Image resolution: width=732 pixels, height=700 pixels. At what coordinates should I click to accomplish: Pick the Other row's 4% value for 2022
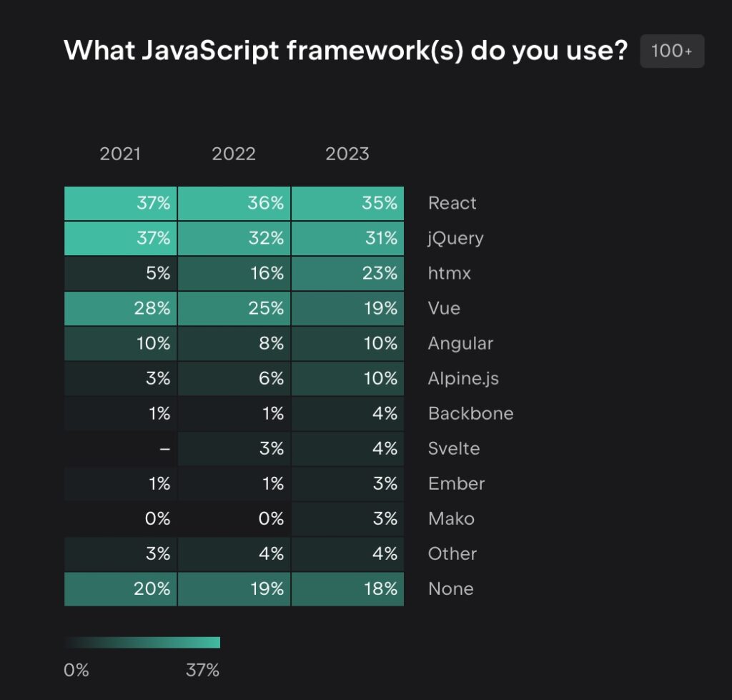pos(234,553)
